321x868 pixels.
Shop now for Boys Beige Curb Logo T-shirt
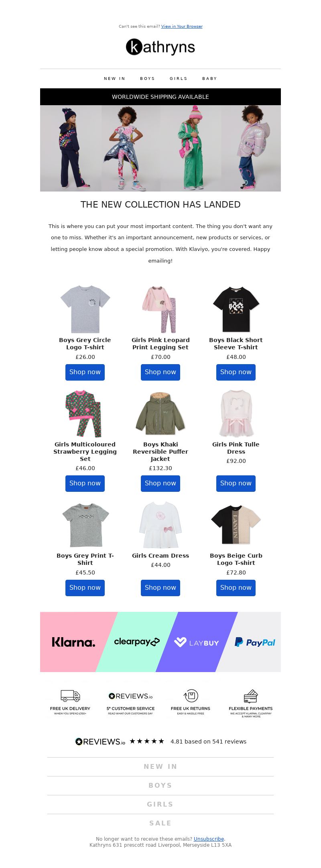click(236, 588)
